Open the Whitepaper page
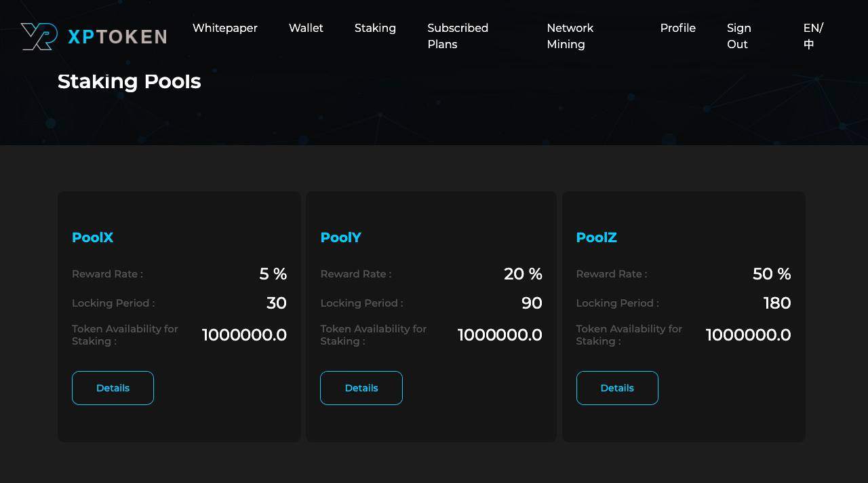Image resolution: width=868 pixels, height=483 pixels. (x=224, y=28)
